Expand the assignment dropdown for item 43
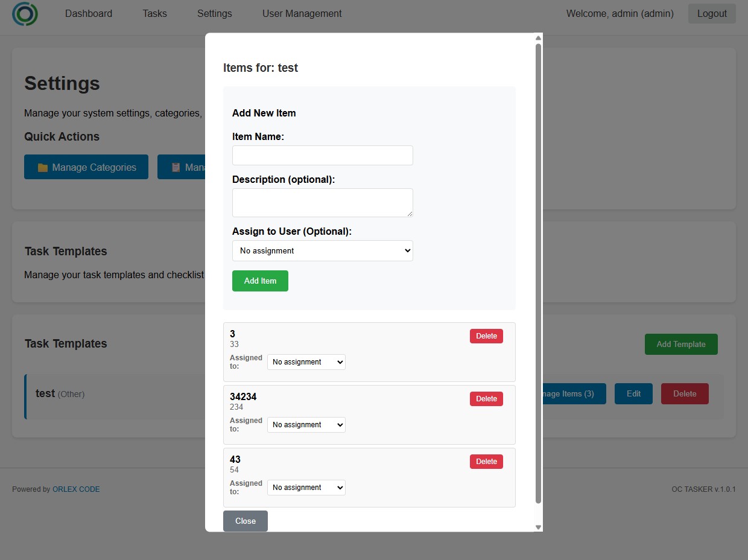This screenshot has width=748, height=560. (x=306, y=488)
